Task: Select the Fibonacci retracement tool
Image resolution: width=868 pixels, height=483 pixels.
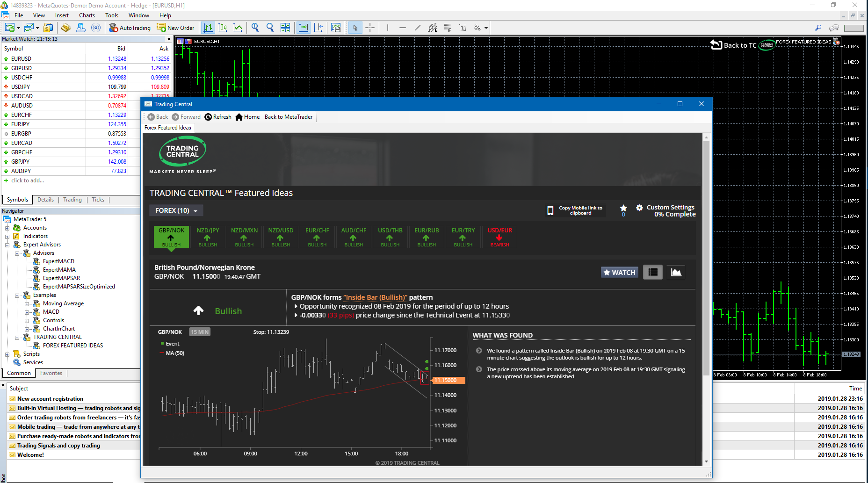Action: (448, 28)
